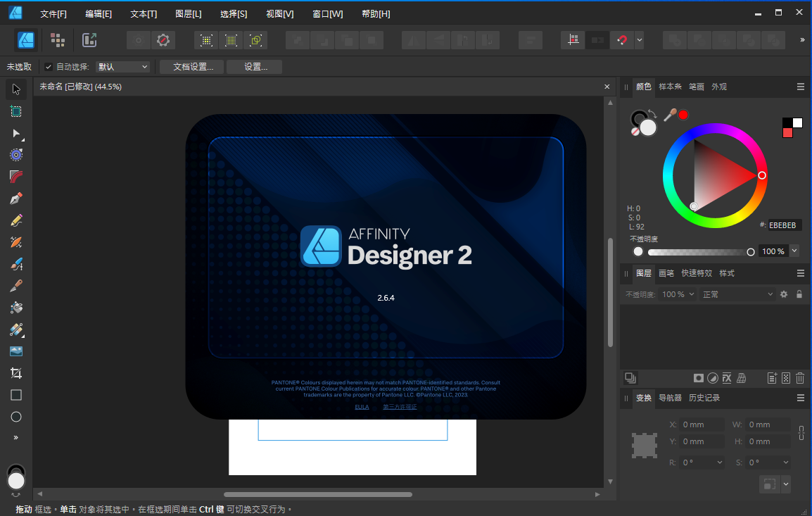Viewport: 812px width, 516px height.
Task: Open the 文件[F] menu
Action: (53, 14)
